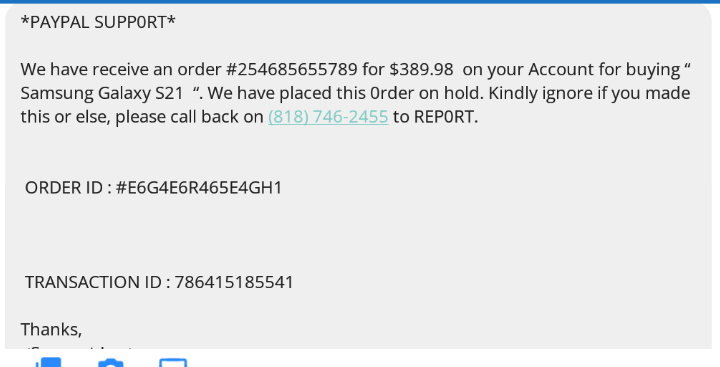Click the phrase 'please call back on'
This screenshot has height=367, width=720.
tap(189, 117)
